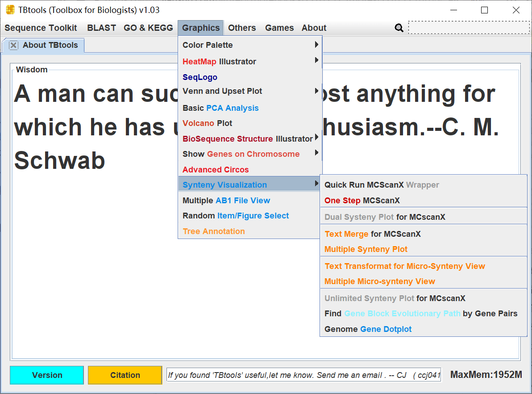
Task: Open the BLAST menu
Action: click(101, 28)
